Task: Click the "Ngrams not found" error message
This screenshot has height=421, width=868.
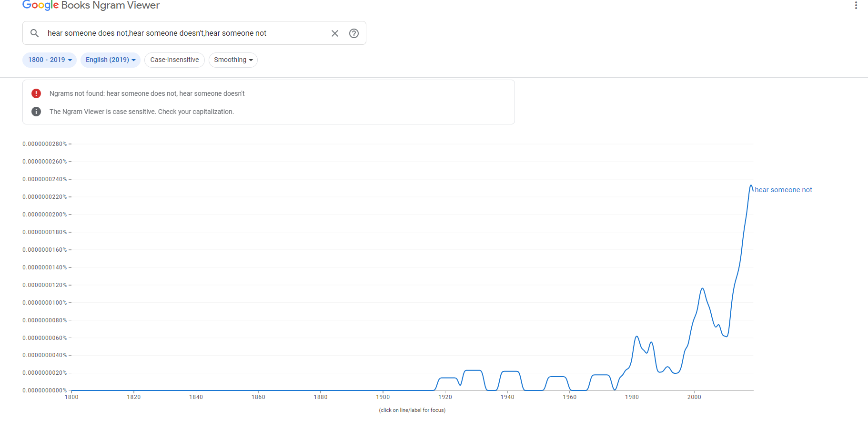Action: 147,93
